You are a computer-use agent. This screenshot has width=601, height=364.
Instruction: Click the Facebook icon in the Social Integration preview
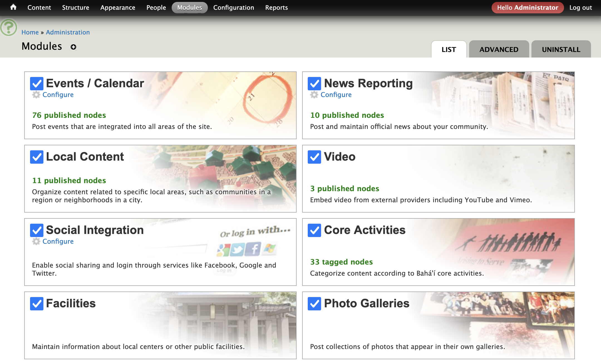click(253, 249)
